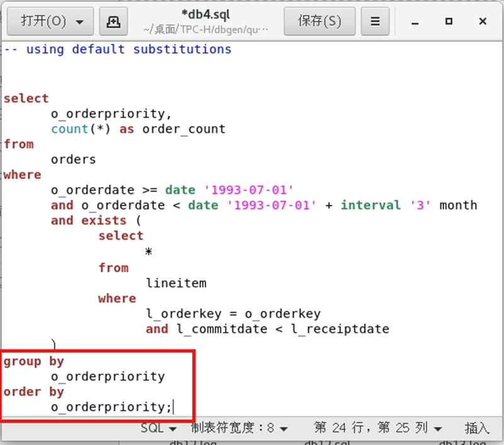This screenshot has height=445, width=504.
Task: Open the 制表符宽度：8 dropdown
Action: tap(239, 428)
